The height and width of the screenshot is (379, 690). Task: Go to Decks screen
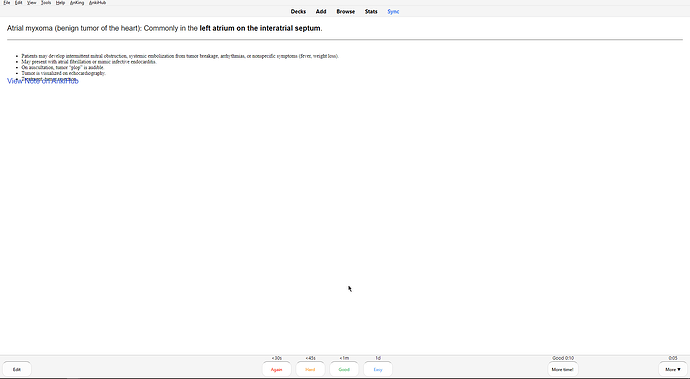(298, 11)
